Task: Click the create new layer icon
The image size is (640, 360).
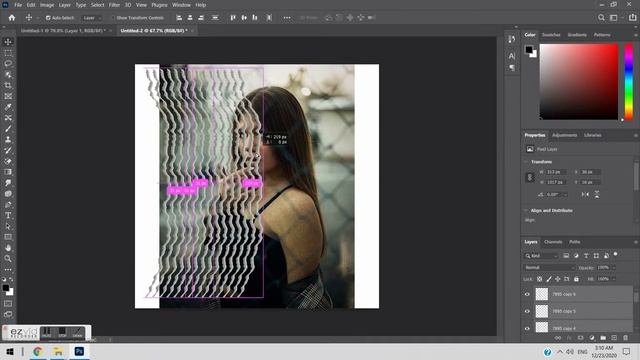Action: pyautogui.click(x=614, y=338)
